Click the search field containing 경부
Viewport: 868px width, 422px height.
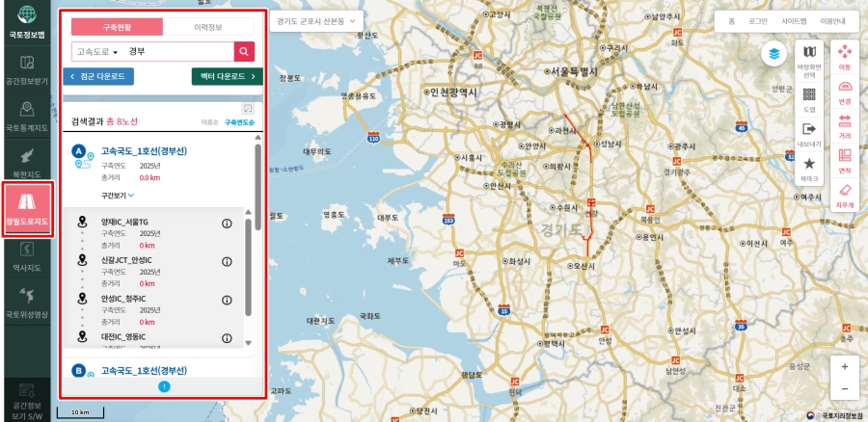point(178,51)
